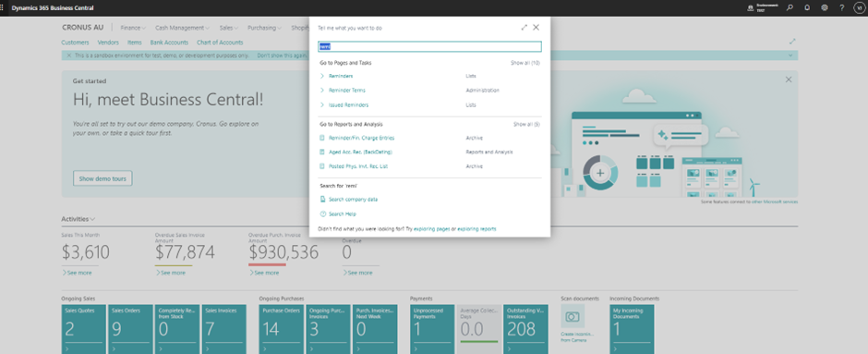Screen dimensions: 868x354
Task: Collapse the Activities section
Action: (x=78, y=219)
